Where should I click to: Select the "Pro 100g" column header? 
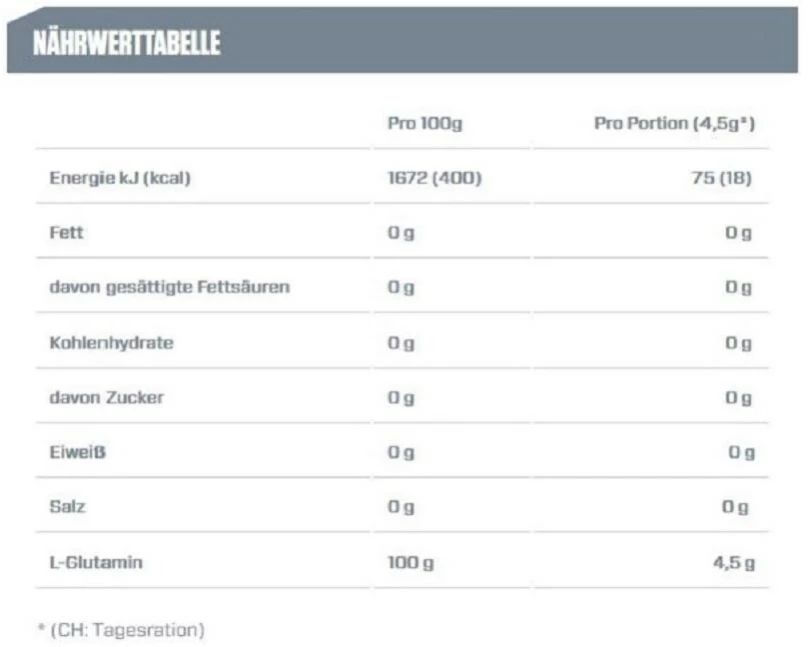425,124
